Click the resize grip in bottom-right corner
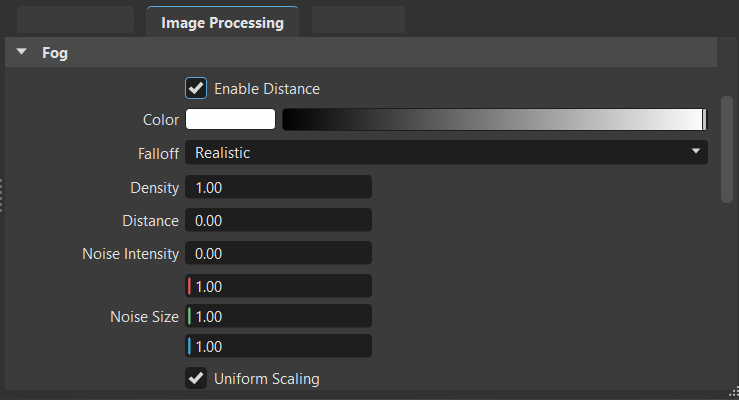This screenshot has height=400, width=739. pyautogui.click(x=733, y=394)
